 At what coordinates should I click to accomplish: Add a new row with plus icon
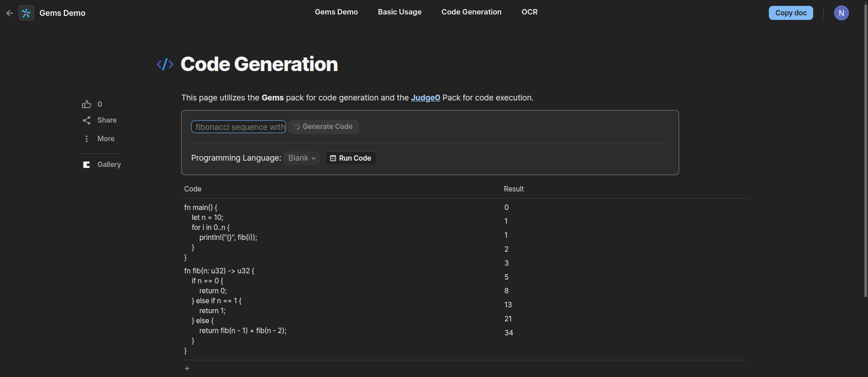(x=187, y=368)
